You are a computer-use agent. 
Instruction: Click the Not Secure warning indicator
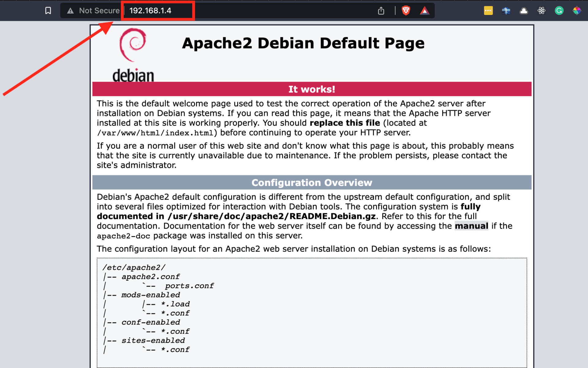92,10
